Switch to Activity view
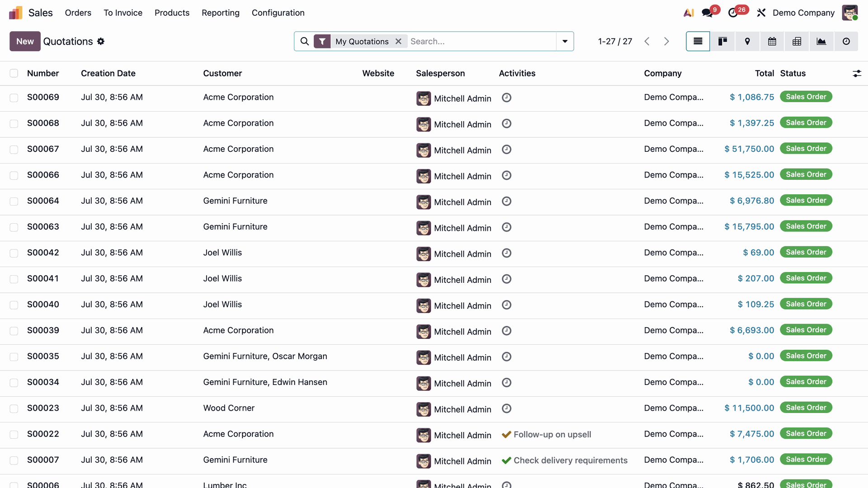 tap(846, 41)
